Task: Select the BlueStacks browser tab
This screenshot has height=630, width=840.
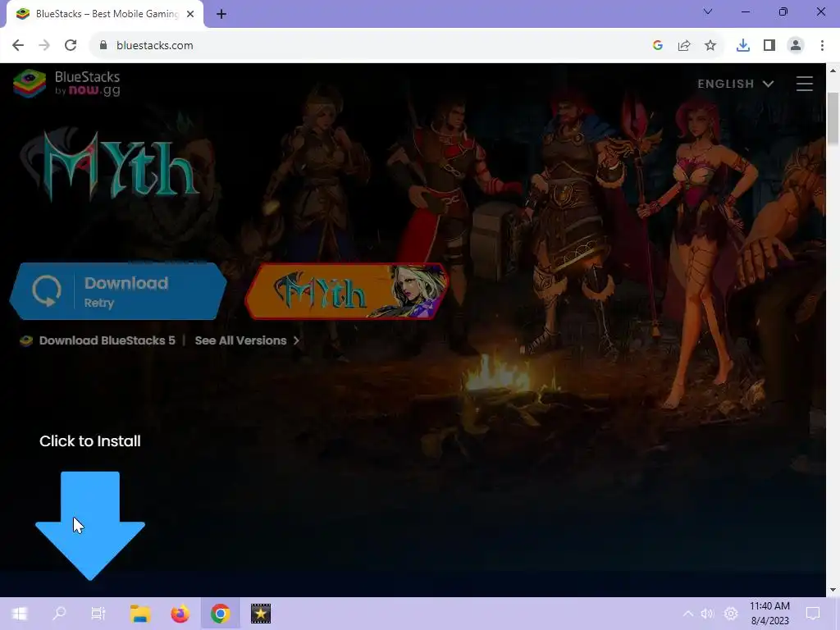Action: point(105,14)
